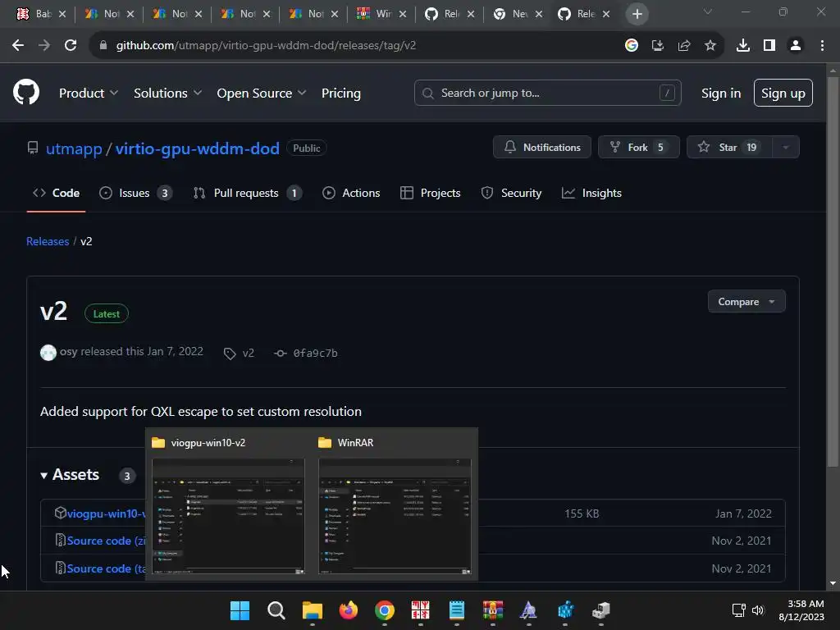Image resolution: width=840 pixels, height=630 pixels.
Task: Open WinRAR icon in taskbar
Action: pyautogui.click(x=492, y=610)
